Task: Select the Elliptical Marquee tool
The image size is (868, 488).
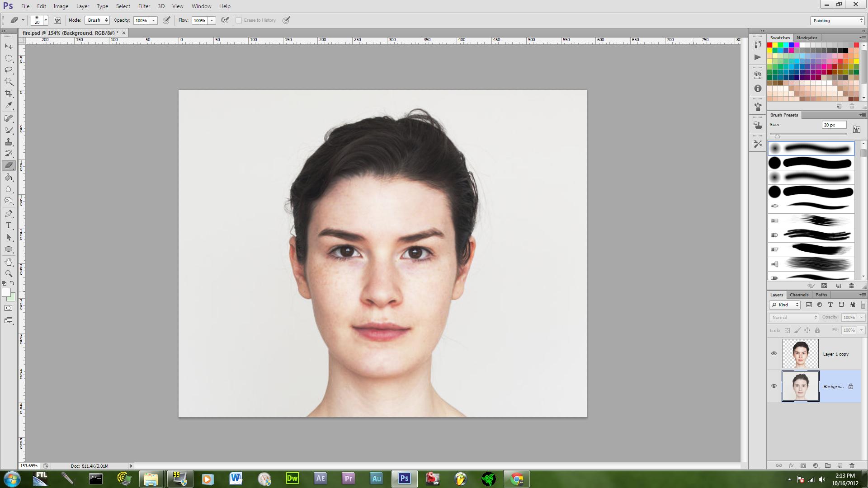Action: point(9,58)
